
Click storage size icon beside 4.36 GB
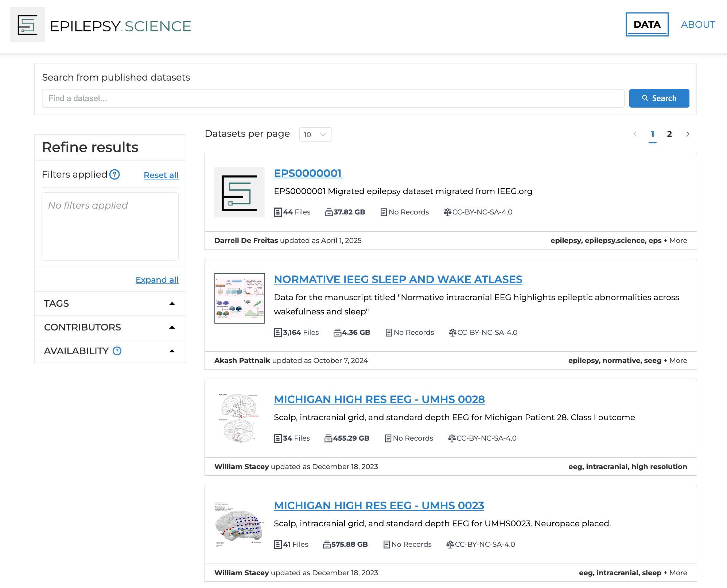click(337, 332)
